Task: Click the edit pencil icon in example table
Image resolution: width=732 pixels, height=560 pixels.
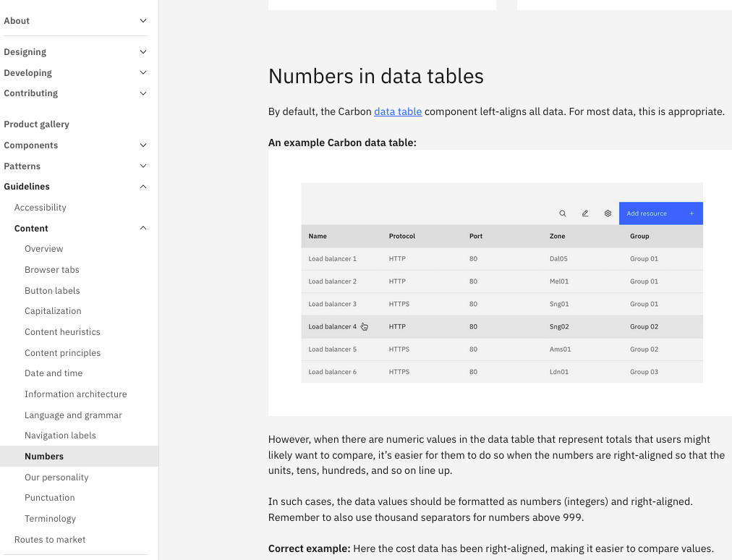Action: pos(585,213)
